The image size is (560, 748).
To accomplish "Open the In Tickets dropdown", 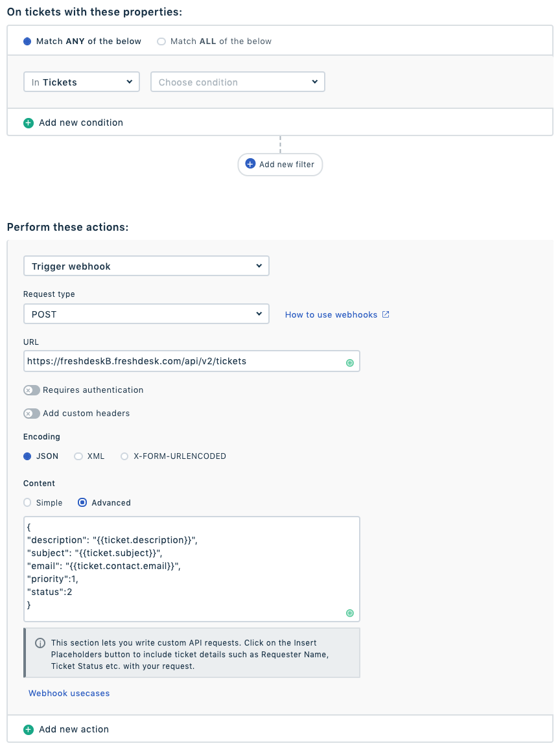I will (82, 82).
